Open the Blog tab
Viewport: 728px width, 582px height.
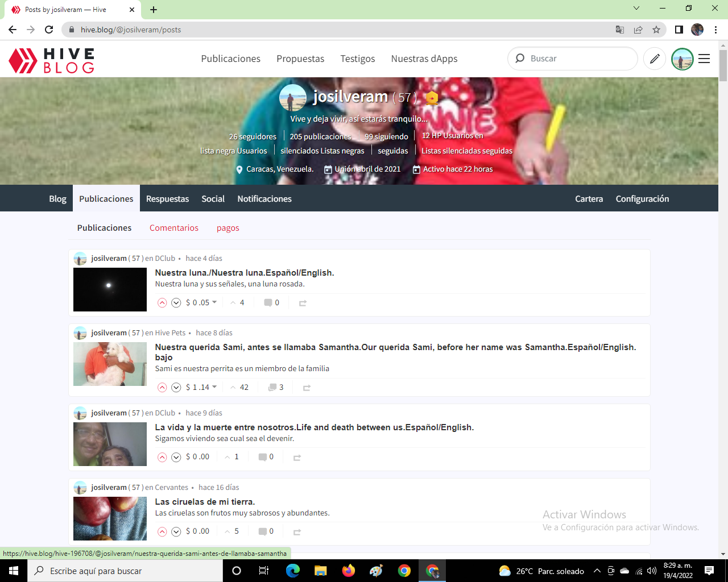point(57,198)
